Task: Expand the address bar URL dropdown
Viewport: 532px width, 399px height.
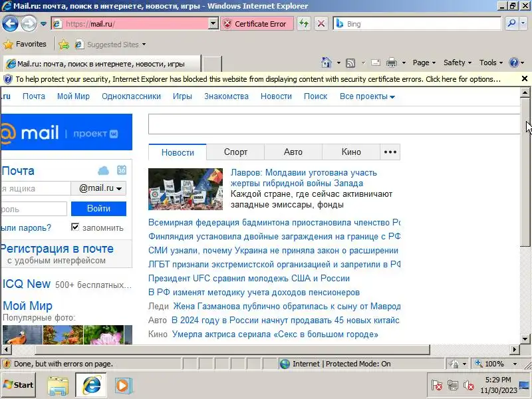Action: [213, 24]
